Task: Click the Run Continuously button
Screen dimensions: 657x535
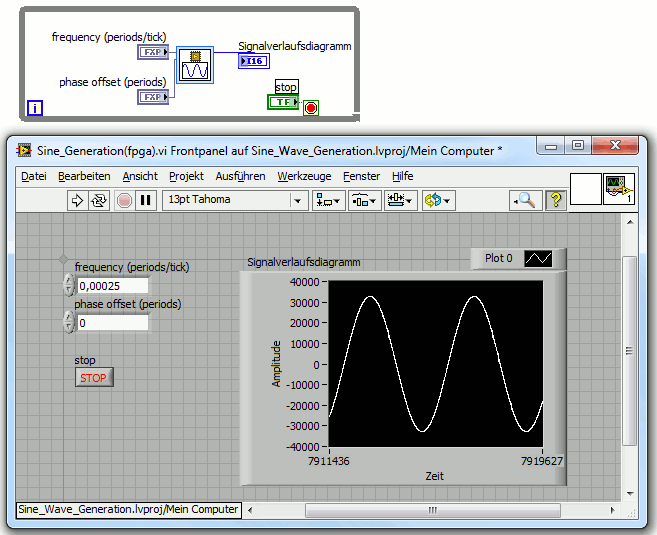Action: 99,200
